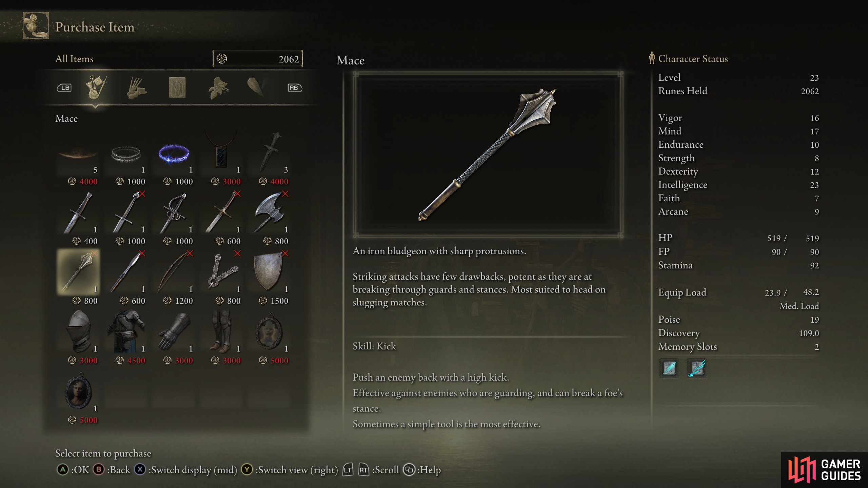Select the rapier priced at 1000
The height and width of the screenshot is (488, 868).
pos(174,218)
